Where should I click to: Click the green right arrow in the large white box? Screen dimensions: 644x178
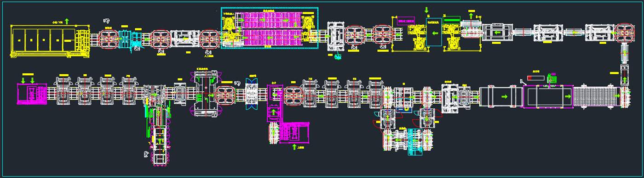504,97
